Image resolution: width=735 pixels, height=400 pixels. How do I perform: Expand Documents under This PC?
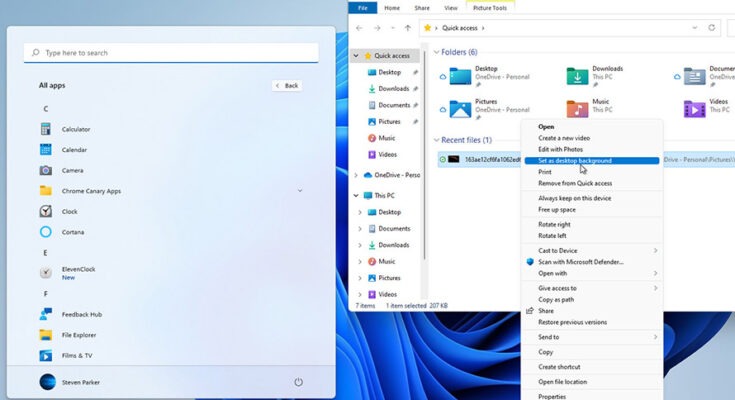click(x=360, y=229)
